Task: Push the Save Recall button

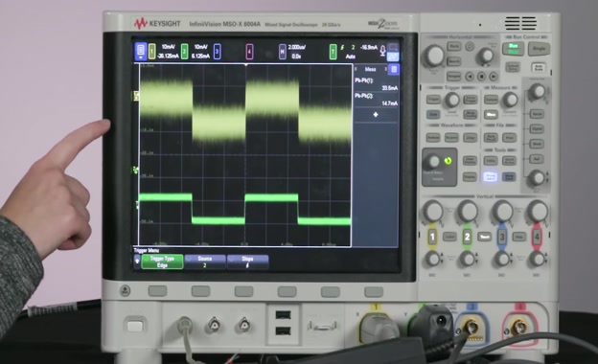Action: [491, 138]
